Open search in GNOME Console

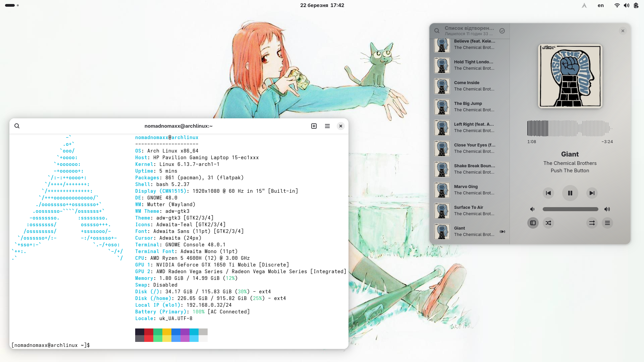[17, 126]
